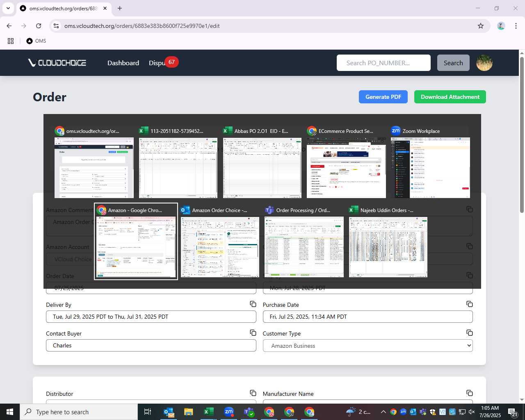Image resolution: width=525 pixels, height=420 pixels.
Task: Open the tab search dropdown arrow
Action: [x=8, y=8]
